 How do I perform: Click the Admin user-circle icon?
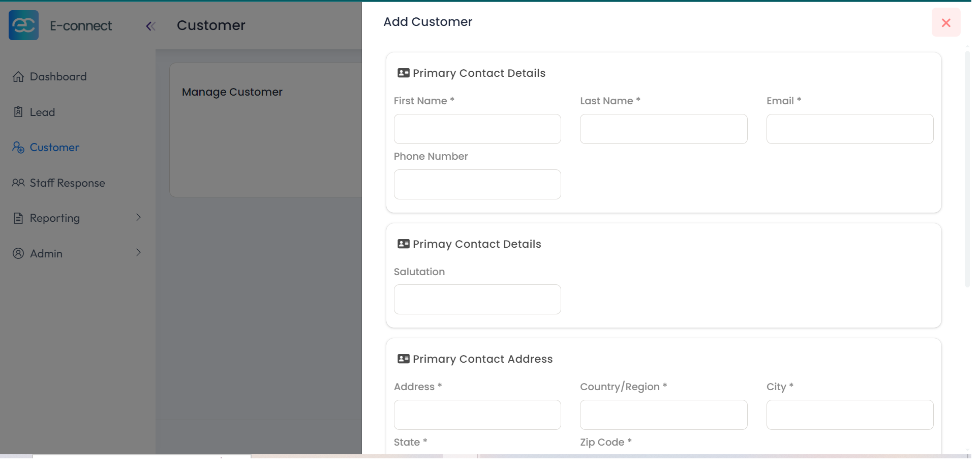point(18,253)
